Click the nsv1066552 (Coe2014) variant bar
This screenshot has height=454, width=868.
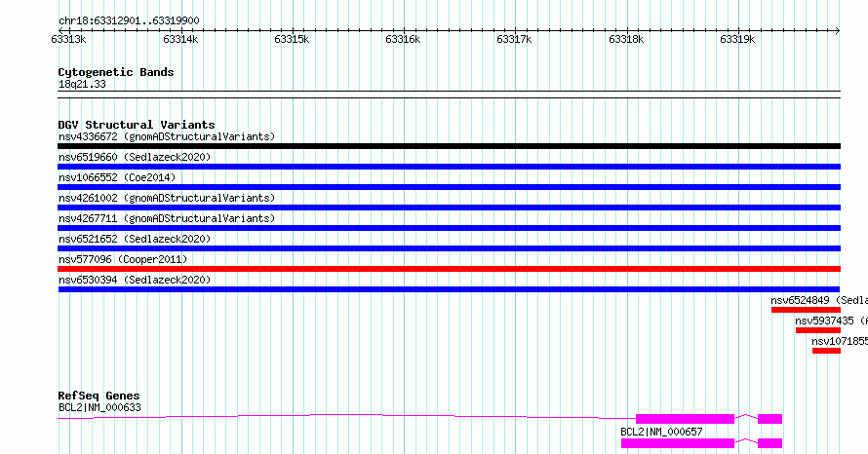(449, 187)
